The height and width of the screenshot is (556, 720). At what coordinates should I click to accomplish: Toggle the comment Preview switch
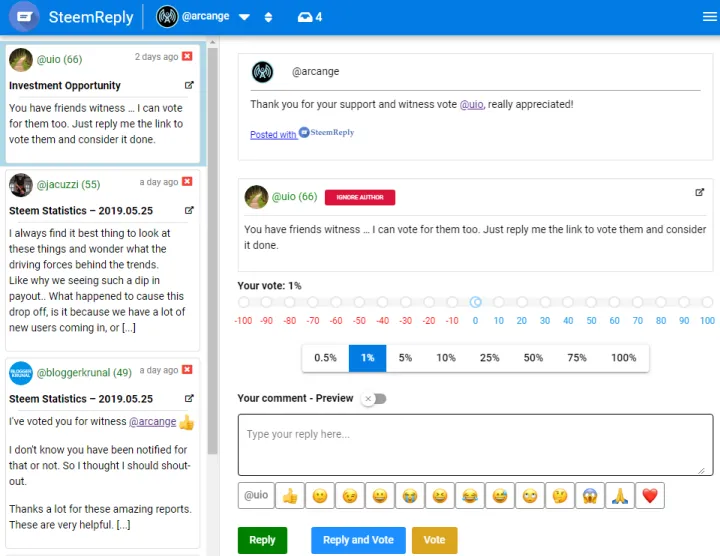click(x=374, y=399)
